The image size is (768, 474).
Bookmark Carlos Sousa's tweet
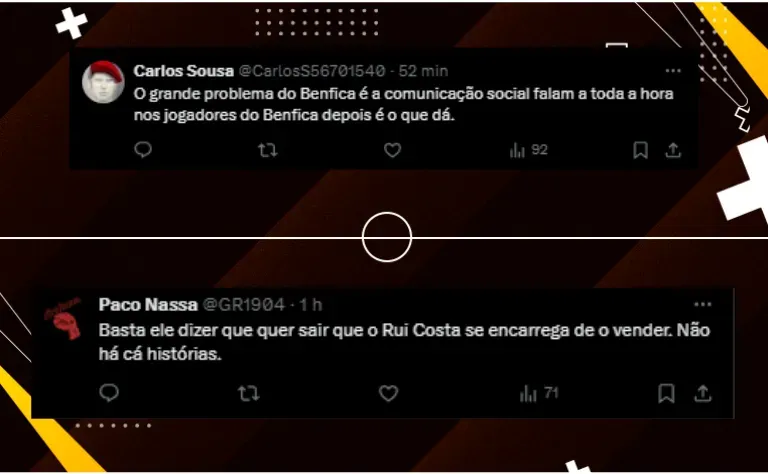[641, 150]
